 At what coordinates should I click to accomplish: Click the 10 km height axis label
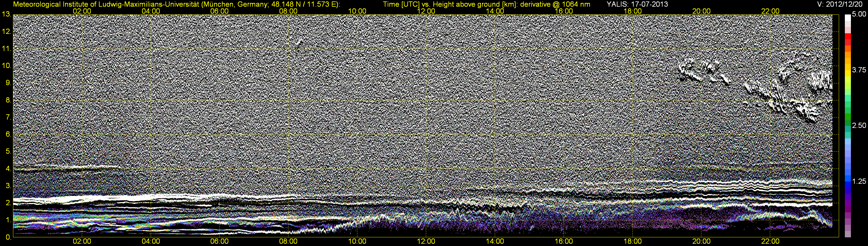pyautogui.click(x=6, y=66)
